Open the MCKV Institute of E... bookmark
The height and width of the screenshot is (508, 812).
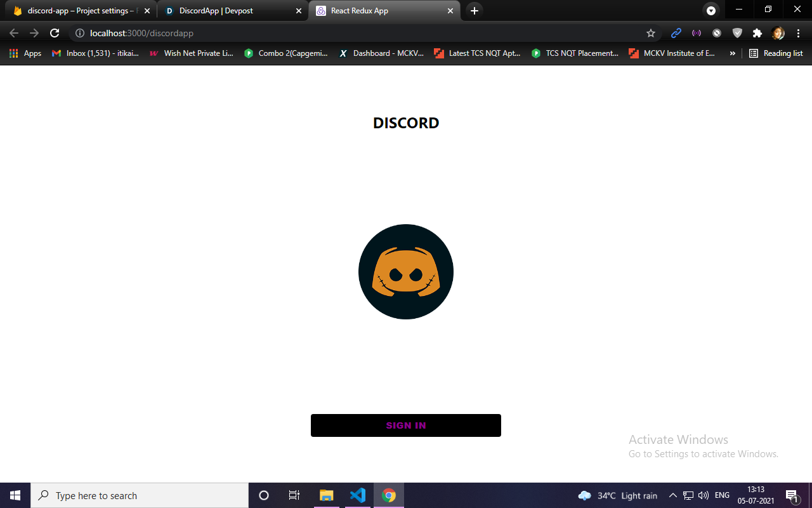coord(672,53)
